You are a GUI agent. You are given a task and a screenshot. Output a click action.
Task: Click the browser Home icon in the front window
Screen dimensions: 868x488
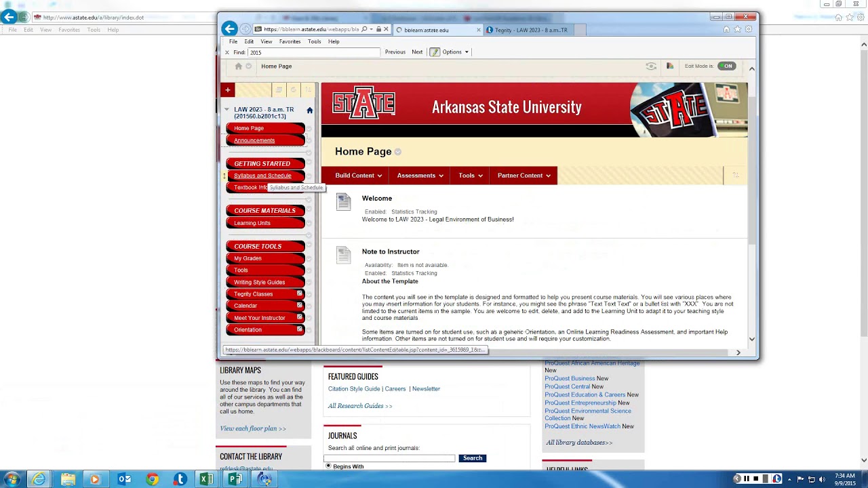pos(727,29)
